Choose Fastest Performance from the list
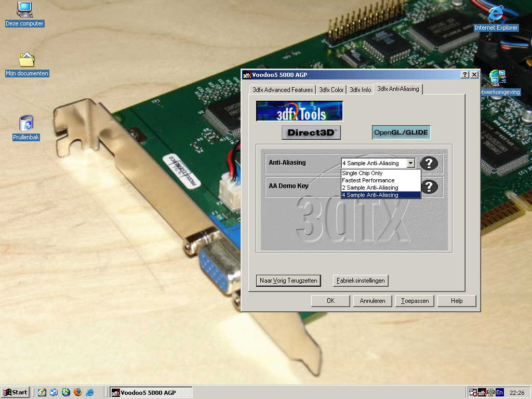This screenshot has width=532, height=399. (381, 180)
